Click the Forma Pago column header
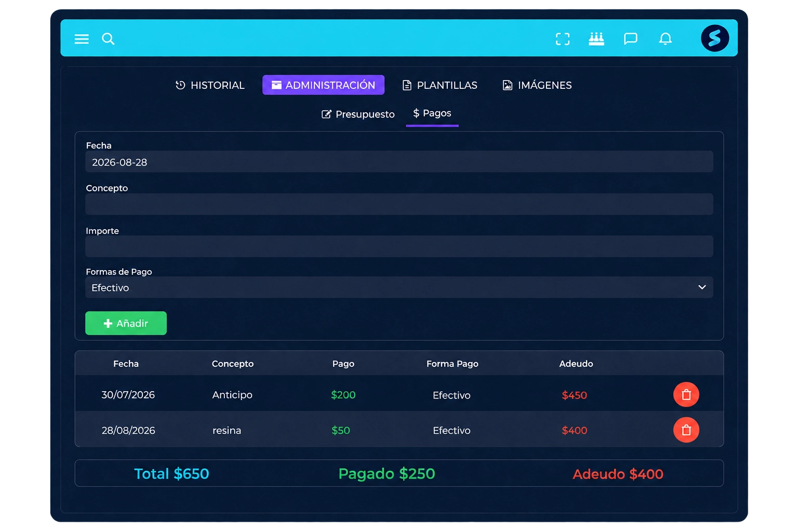The image size is (798, 532). pos(453,364)
